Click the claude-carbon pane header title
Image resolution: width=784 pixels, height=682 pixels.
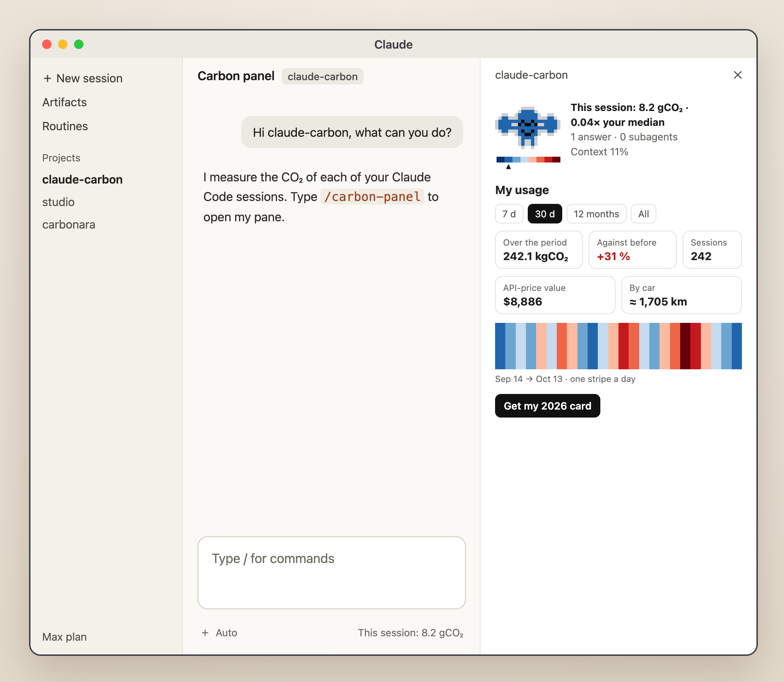pyautogui.click(x=531, y=75)
